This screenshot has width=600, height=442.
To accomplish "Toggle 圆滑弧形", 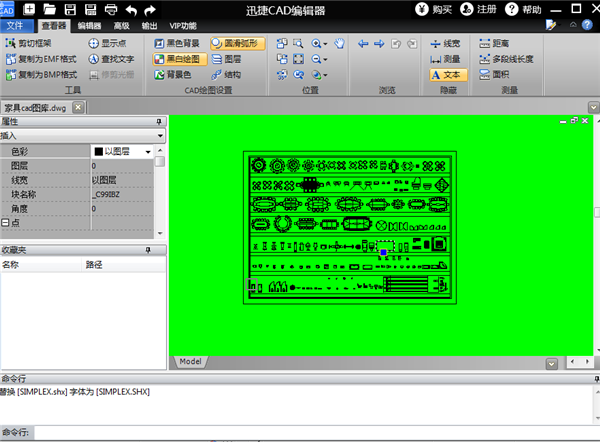I will [238, 43].
